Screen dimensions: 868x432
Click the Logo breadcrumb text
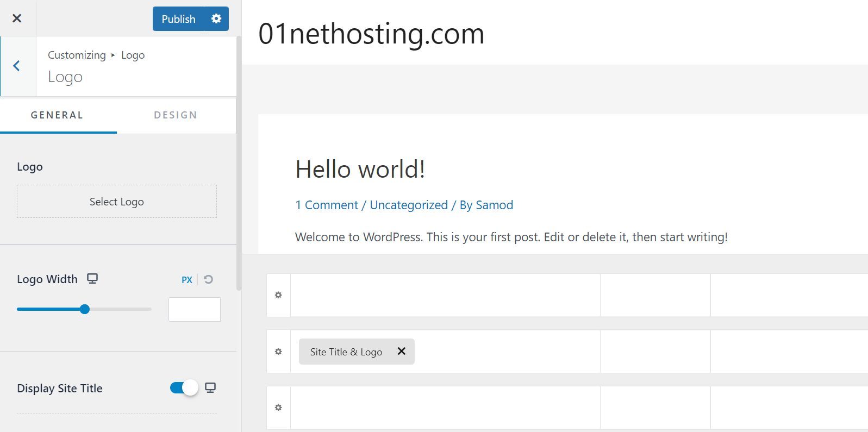[133, 55]
